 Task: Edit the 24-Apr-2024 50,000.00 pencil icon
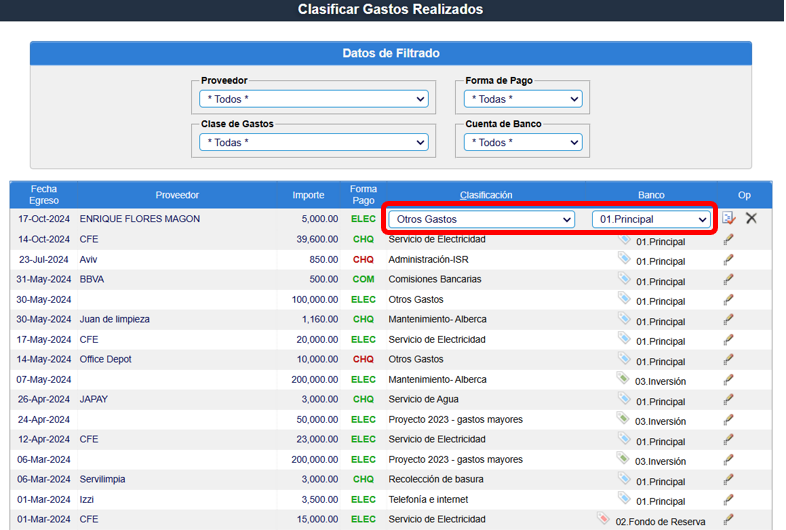coord(728,420)
